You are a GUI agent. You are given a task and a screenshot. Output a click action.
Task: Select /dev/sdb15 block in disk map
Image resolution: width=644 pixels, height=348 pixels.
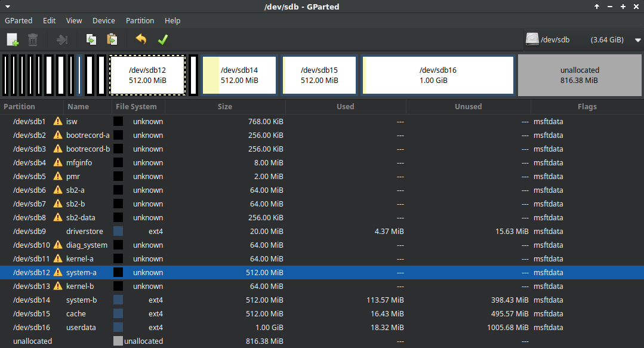point(319,75)
